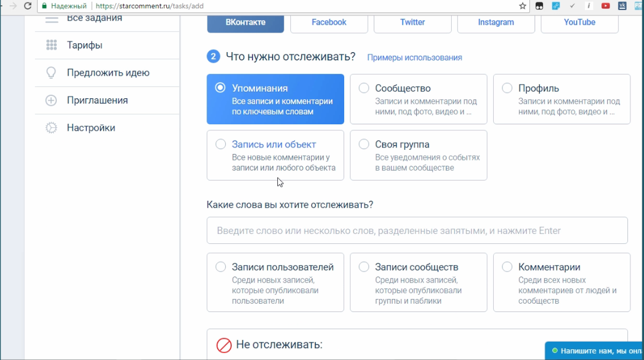Viewport: 644px width, 360px height.
Task: Click the VK extension icon in the browser toolbar
Action: 622,6
